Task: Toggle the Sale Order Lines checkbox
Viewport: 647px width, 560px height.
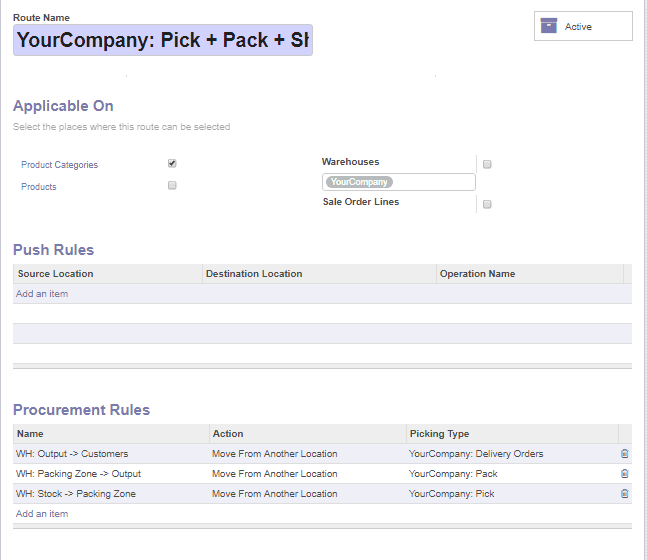Action: (487, 204)
